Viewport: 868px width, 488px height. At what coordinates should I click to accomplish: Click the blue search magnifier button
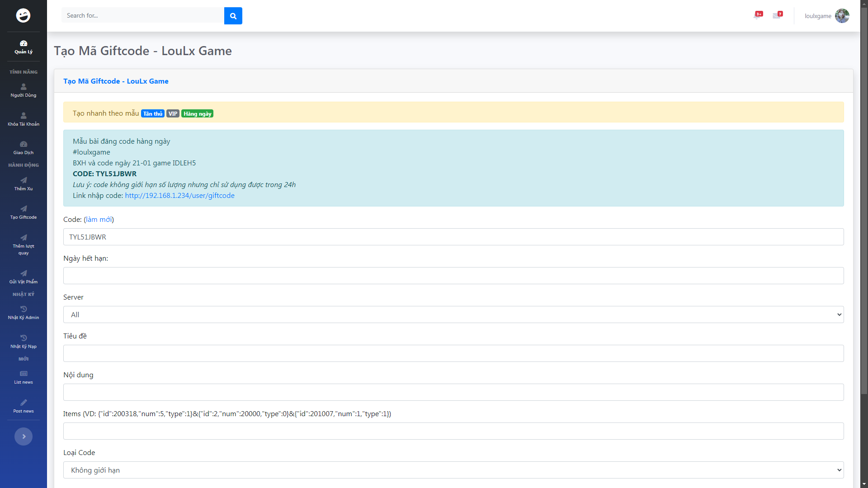pyautogui.click(x=233, y=16)
